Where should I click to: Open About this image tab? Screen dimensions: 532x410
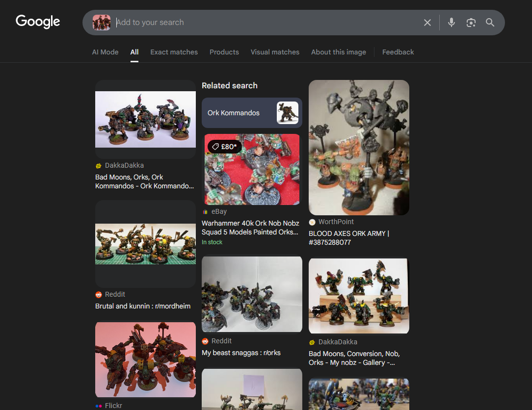339,52
